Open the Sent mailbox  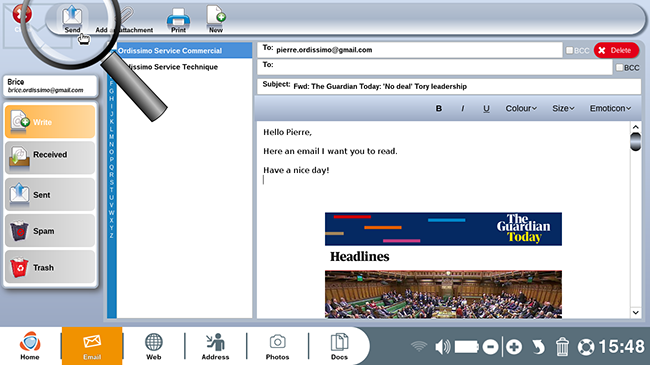tap(50, 194)
